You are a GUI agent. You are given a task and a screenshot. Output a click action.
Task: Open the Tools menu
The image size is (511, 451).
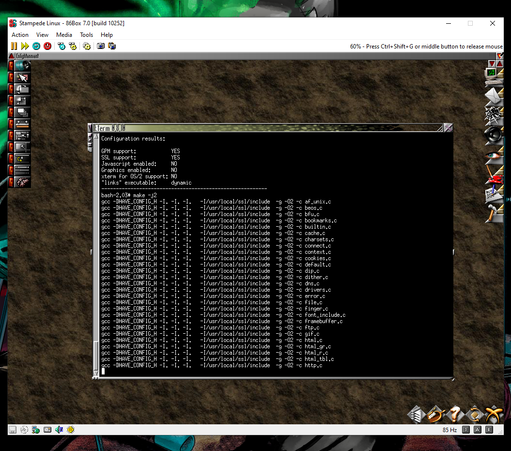[86, 35]
